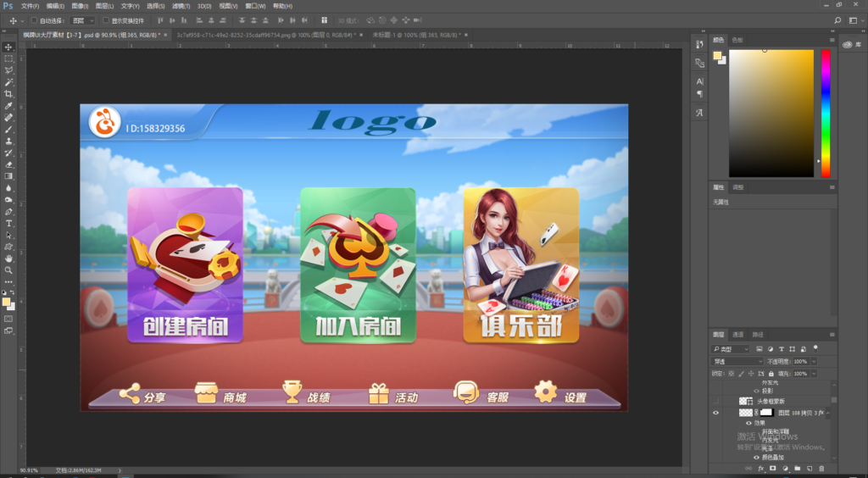The image size is (868, 478).
Task: Select the Eyedropper tool
Action: (8, 106)
